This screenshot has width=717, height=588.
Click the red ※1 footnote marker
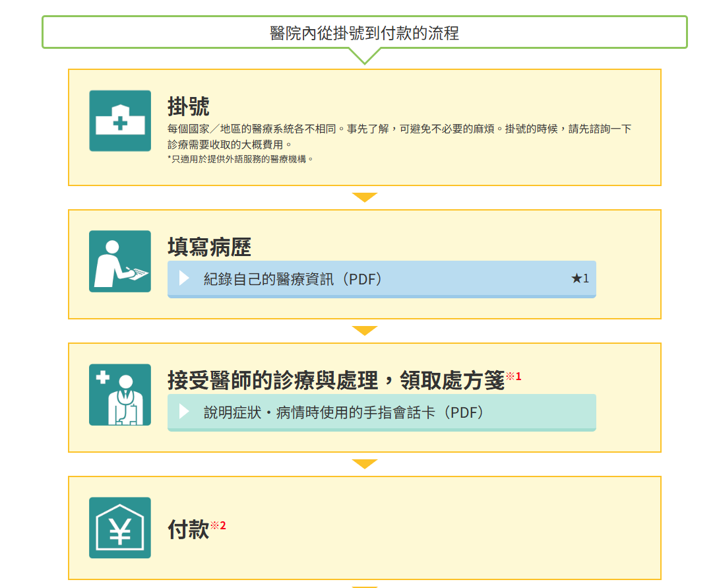(514, 376)
